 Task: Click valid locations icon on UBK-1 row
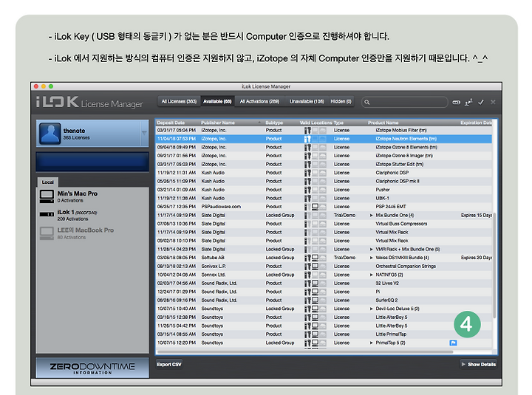[316, 198]
